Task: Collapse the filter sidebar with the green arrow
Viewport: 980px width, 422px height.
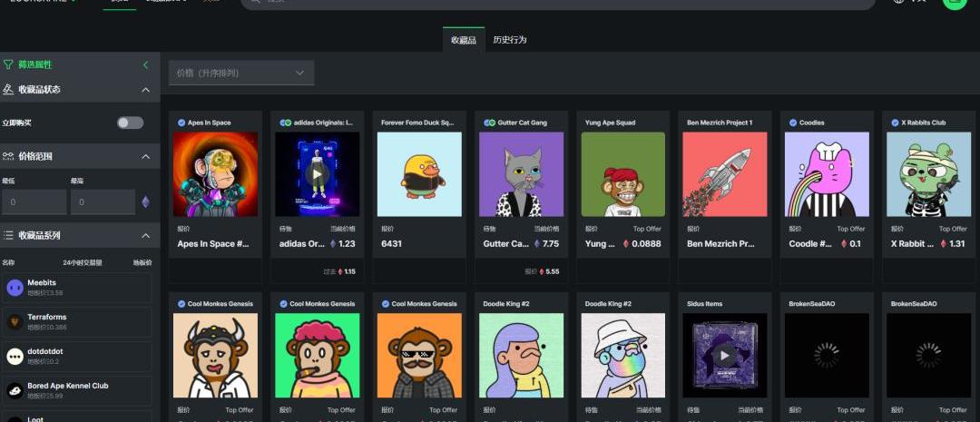Action: click(145, 64)
